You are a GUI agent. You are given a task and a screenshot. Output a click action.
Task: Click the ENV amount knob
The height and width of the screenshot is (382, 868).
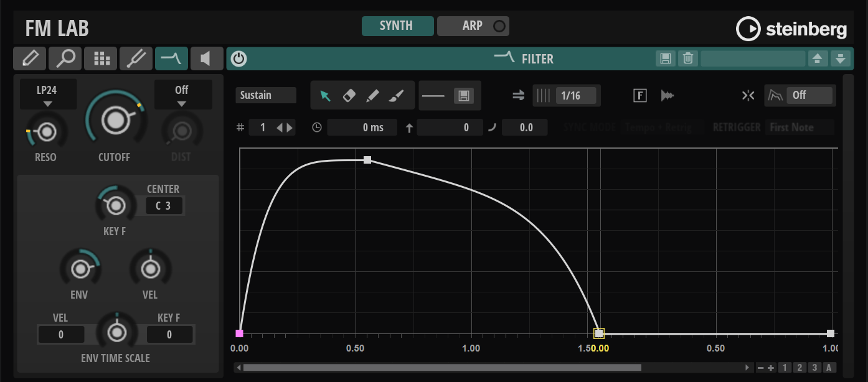(x=80, y=269)
